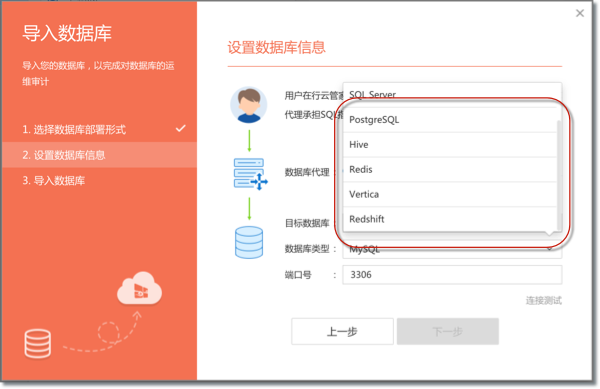Click the green arrow below user avatar
The width and height of the screenshot is (600, 389).
pos(249,141)
